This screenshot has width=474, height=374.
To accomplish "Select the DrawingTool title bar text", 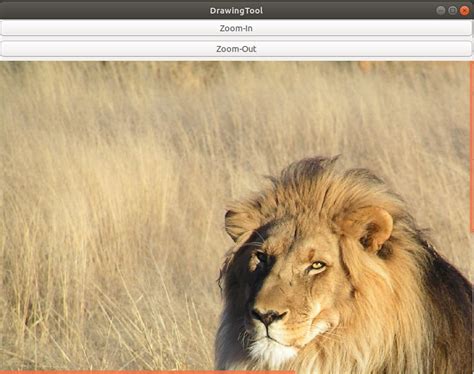I will click(x=236, y=11).
